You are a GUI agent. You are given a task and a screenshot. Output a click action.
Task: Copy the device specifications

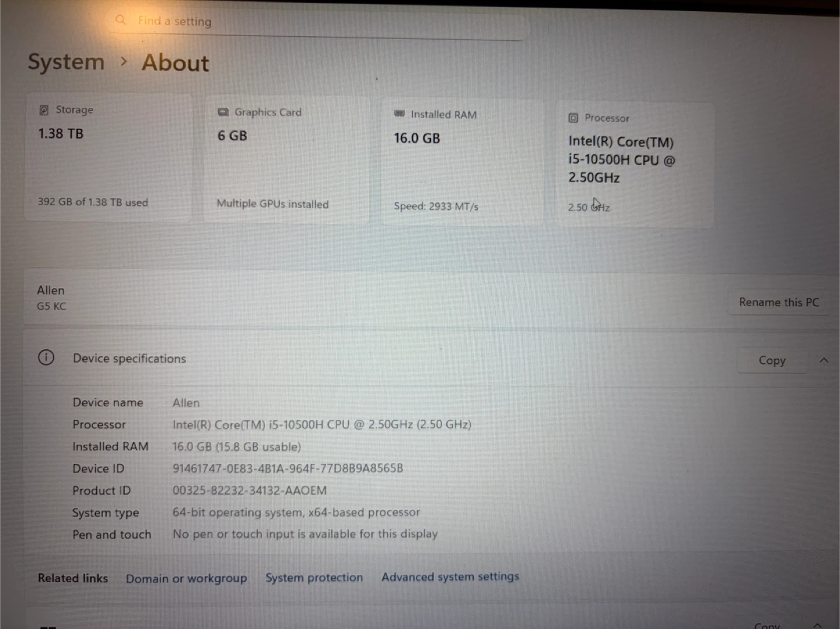pos(772,361)
